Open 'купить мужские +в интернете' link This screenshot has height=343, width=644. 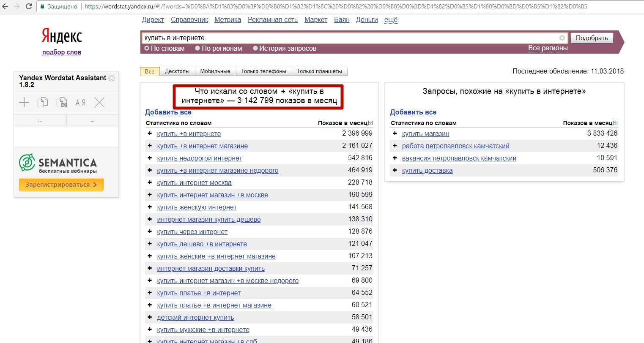click(x=203, y=330)
